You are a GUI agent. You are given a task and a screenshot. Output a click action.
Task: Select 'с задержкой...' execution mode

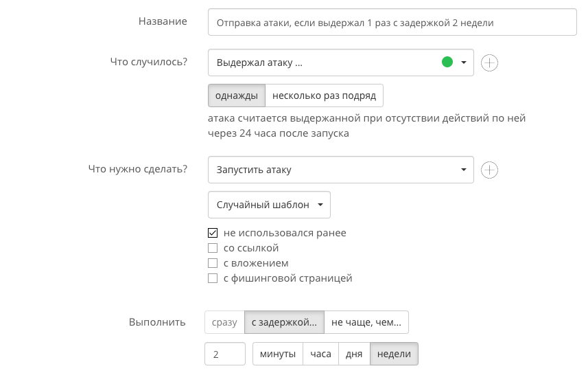tap(284, 321)
